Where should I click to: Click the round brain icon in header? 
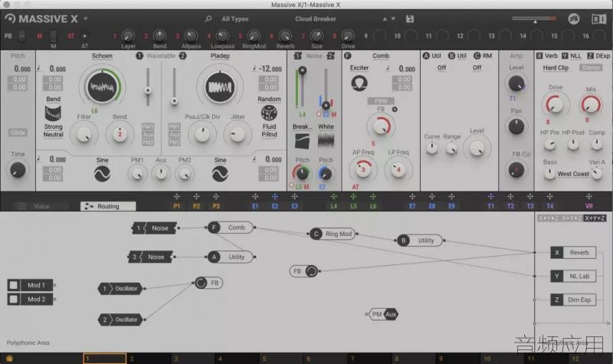(573, 18)
